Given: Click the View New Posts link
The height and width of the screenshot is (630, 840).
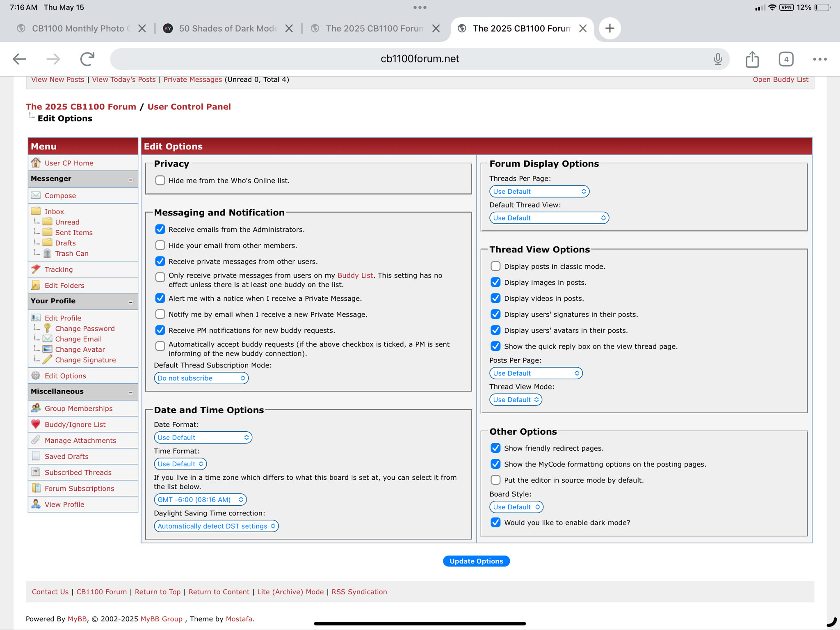Looking at the screenshot, I should [x=57, y=79].
